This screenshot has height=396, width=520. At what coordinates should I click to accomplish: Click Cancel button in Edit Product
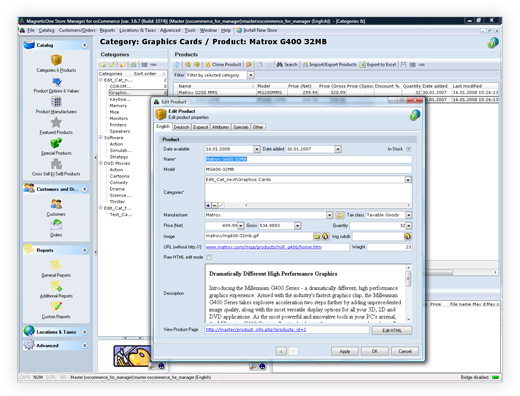point(405,351)
